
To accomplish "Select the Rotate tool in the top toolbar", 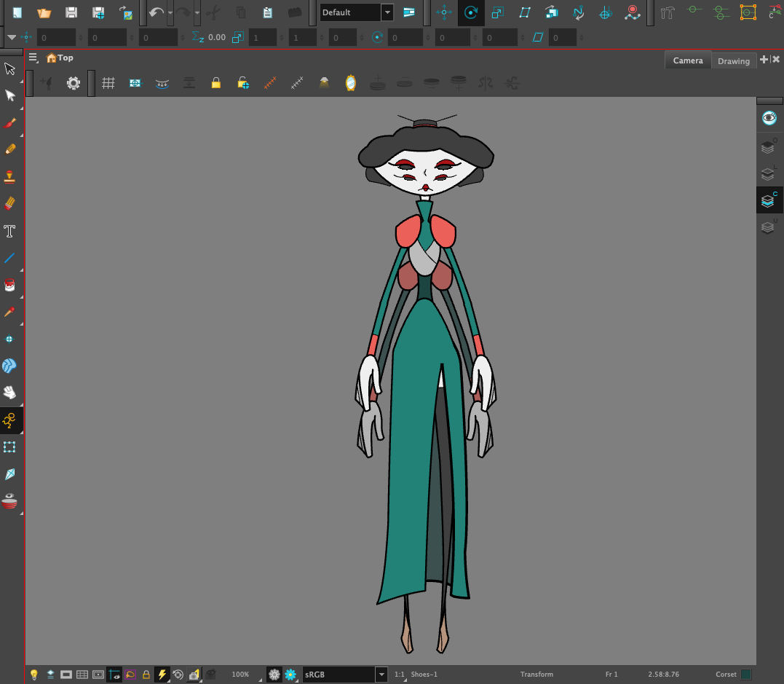I will coord(471,12).
